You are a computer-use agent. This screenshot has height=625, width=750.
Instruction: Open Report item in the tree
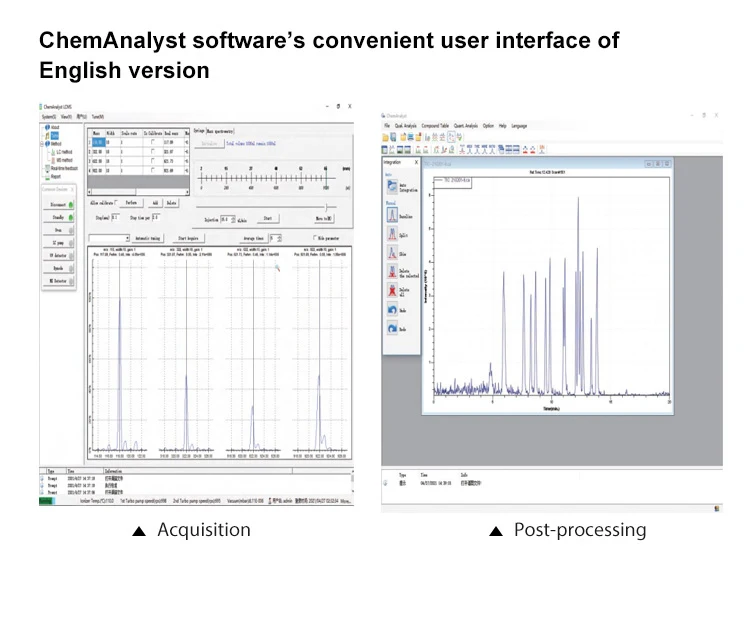(x=54, y=176)
